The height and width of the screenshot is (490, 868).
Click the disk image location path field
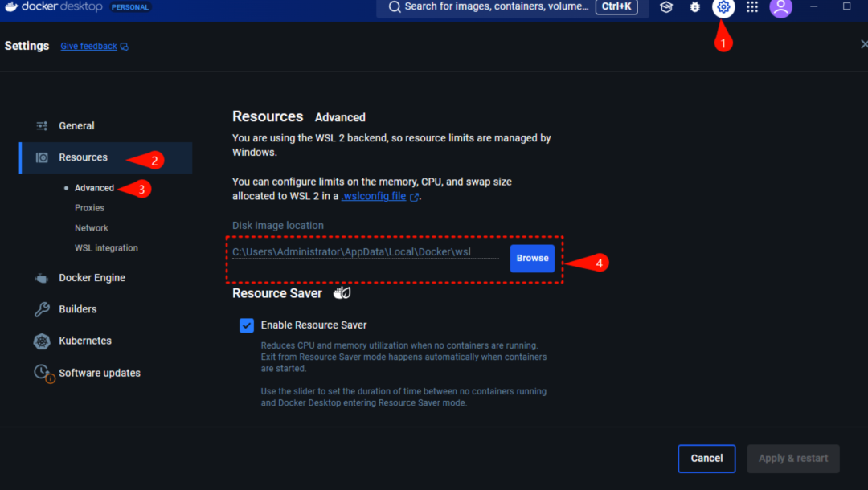click(366, 252)
